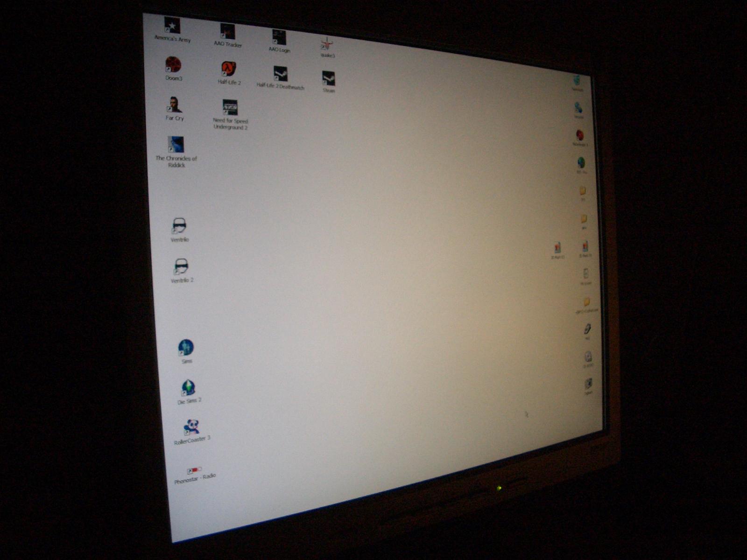Open the Phonostar - Radio shortcut
The height and width of the screenshot is (560, 747).
click(194, 469)
